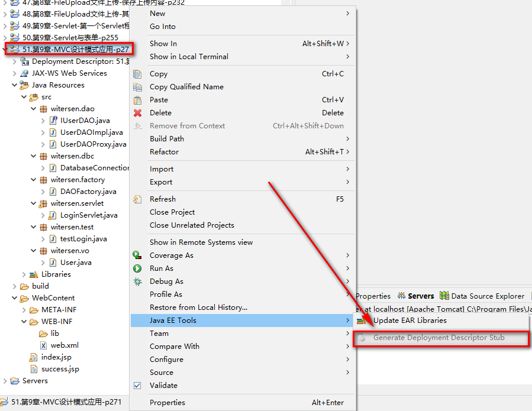The image size is (532, 411).
Task: Click the witersen.dao package icon
Action: [43, 109]
